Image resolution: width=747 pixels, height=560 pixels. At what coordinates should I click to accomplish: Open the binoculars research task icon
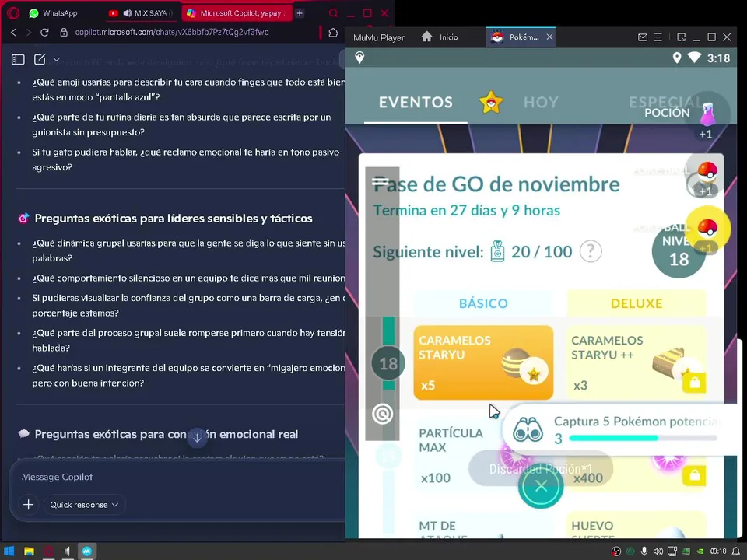point(528,429)
